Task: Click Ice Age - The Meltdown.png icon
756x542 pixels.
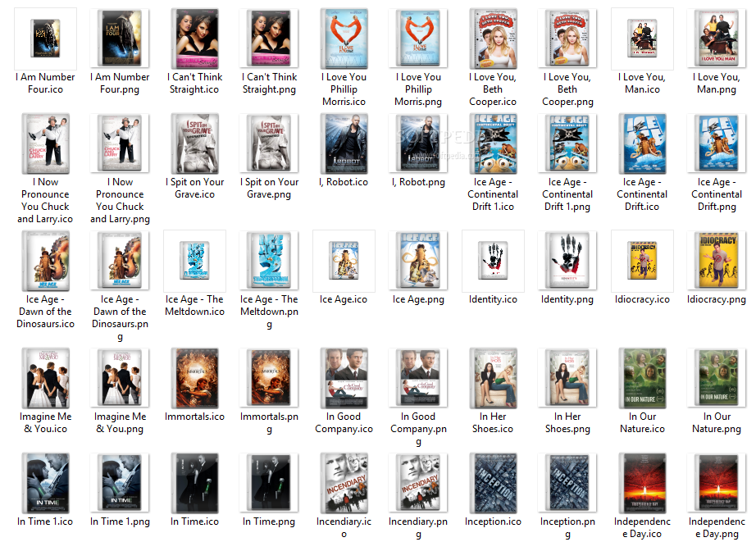Action: pos(269,261)
